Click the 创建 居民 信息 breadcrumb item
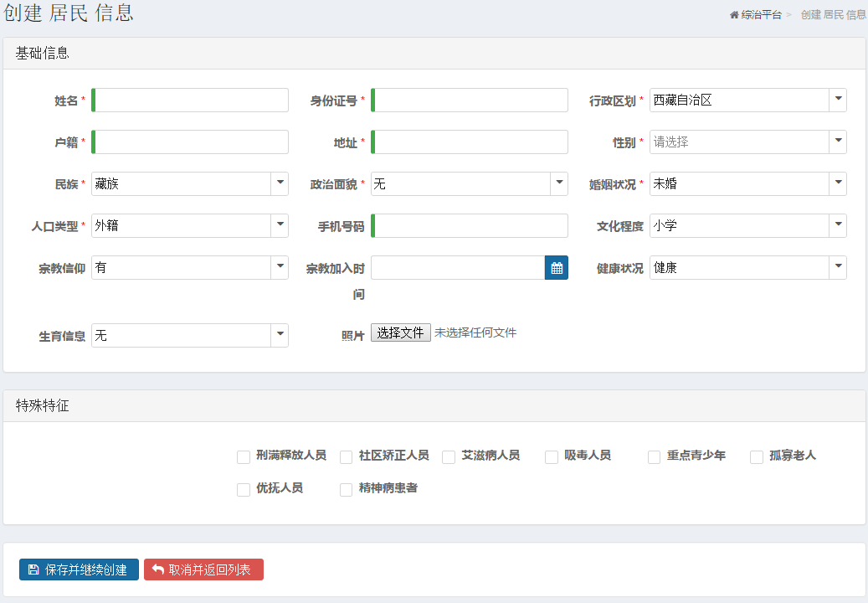Viewport: 868px width, 603px height. click(834, 15)
